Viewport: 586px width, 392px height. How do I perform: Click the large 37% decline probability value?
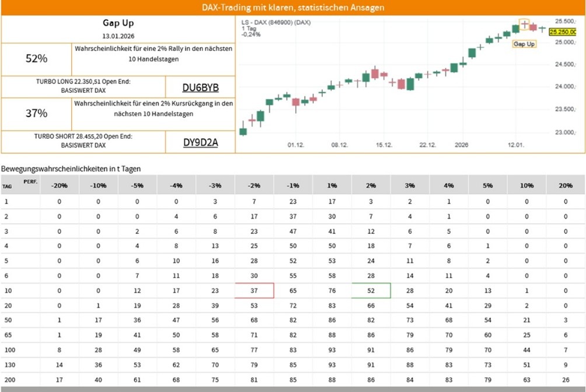[36, 114]
